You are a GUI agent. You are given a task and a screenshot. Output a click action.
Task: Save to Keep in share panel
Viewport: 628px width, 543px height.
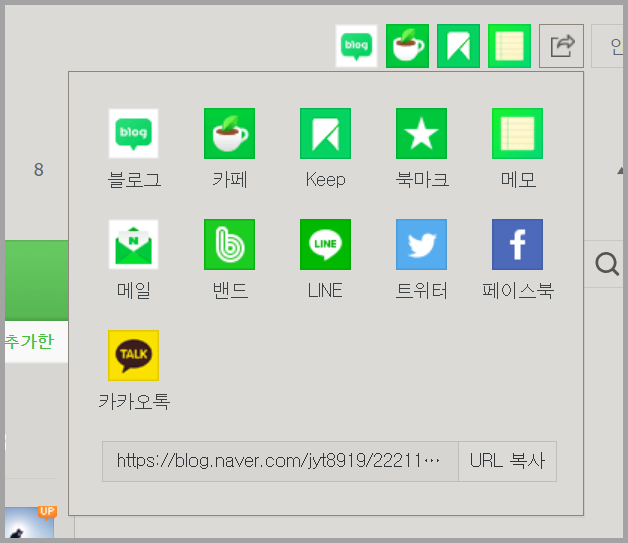point(326,133)
